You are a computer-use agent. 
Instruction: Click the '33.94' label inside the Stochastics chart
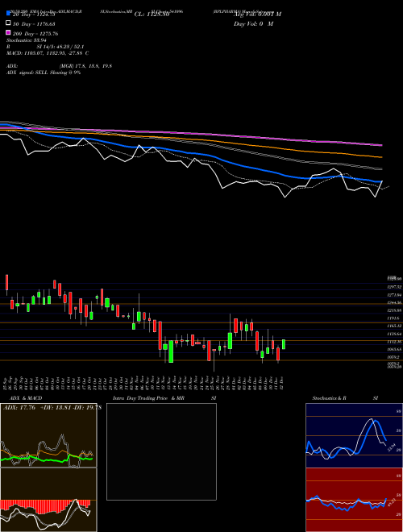click(391, 447)
